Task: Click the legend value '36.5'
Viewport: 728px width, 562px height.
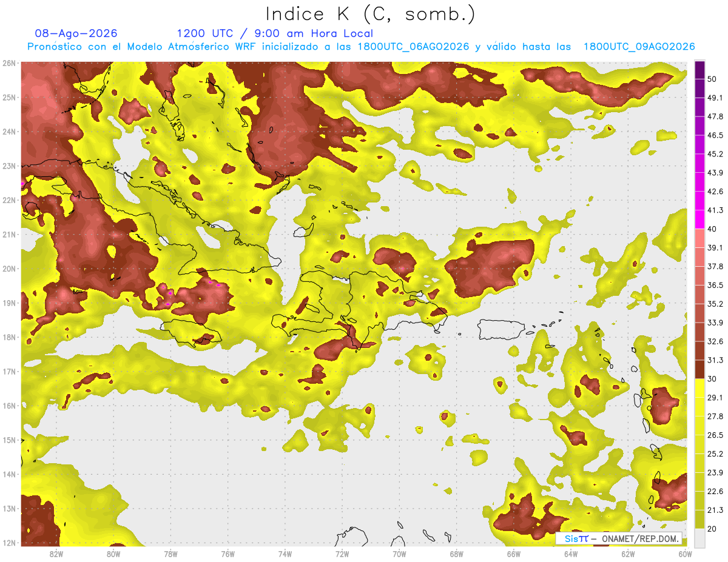Action: 715,286
